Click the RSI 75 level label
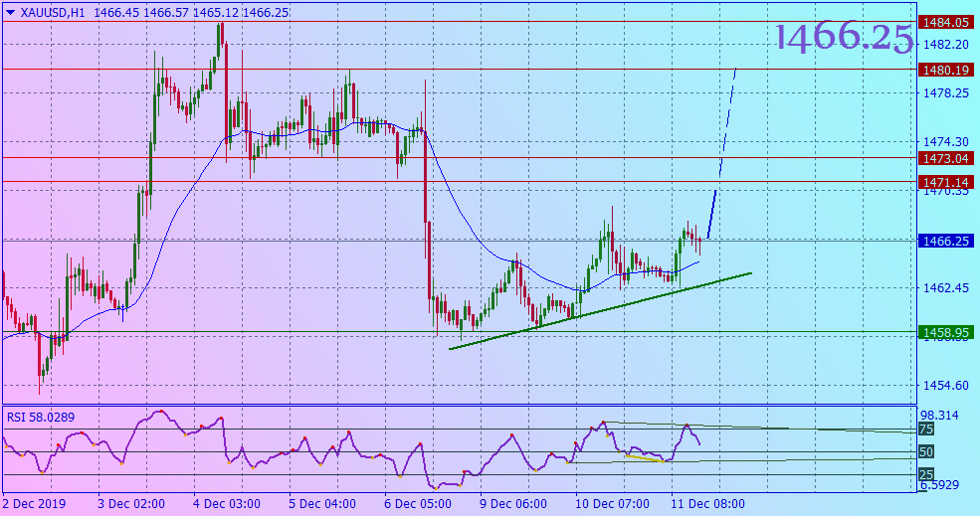 point(926,430)
